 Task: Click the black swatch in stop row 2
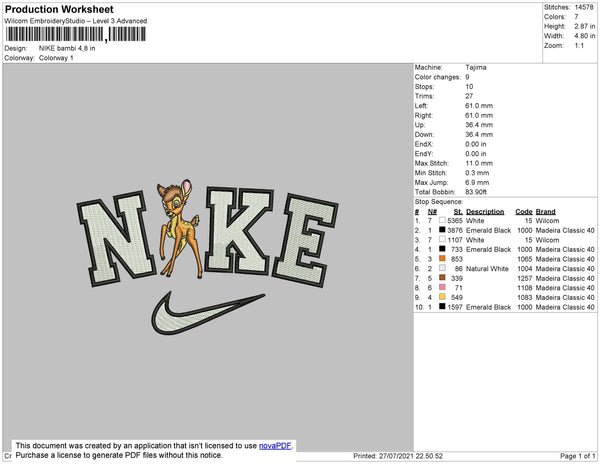click(x=442, y=230)
